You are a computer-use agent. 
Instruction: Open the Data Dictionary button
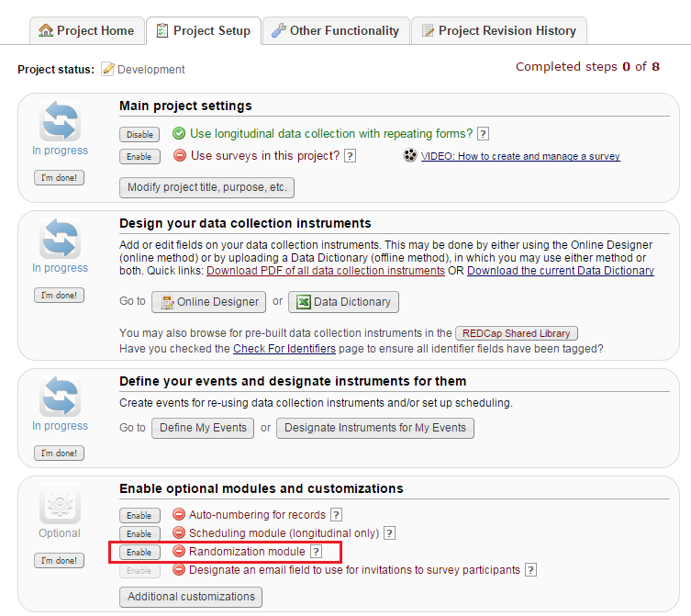click(344, 302)
